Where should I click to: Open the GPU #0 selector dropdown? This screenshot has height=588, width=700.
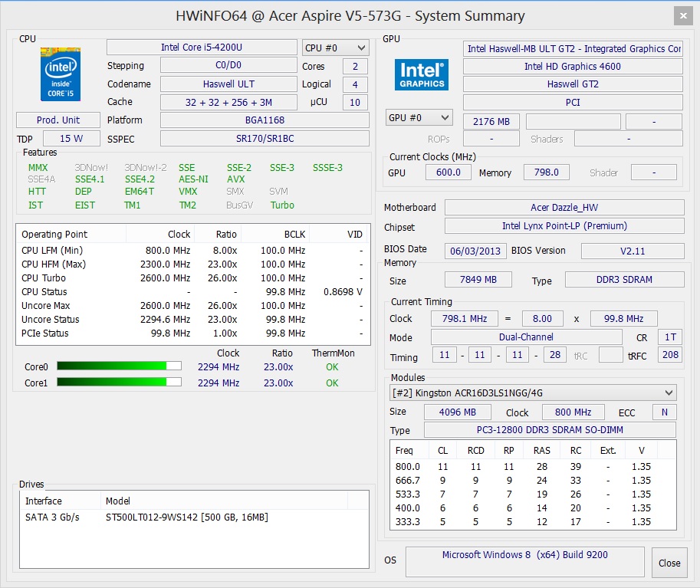coord(419,118)
